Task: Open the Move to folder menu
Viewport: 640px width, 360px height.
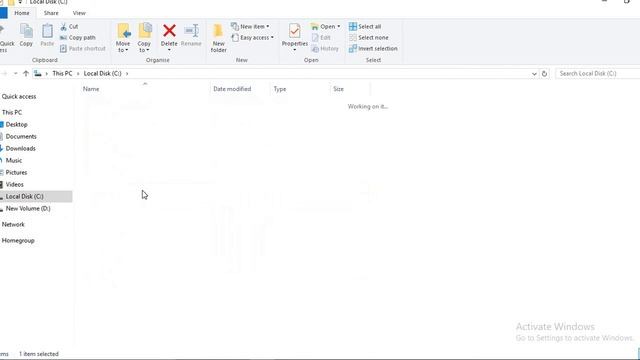Action: pyautogui.click(x=123, y=38)
